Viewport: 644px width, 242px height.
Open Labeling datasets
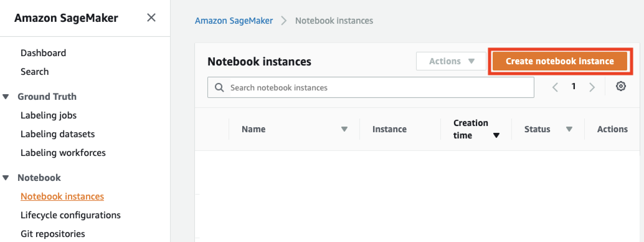point(58,134)
